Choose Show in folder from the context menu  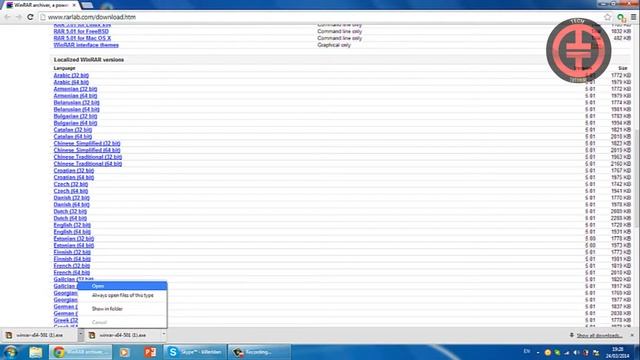click(x=122, y=309)
